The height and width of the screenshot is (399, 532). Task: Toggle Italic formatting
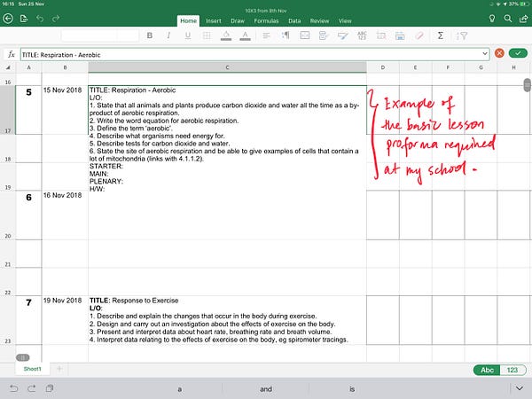pyautogui.click(x=168, y=35)
